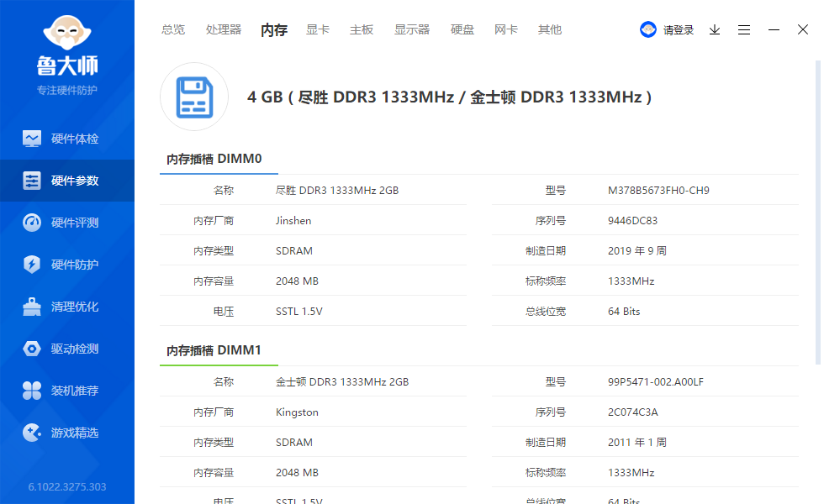Viewport: 824px width, 504px height.
Task: Switch to the 处理器 tab
Action: click(224, 30)
